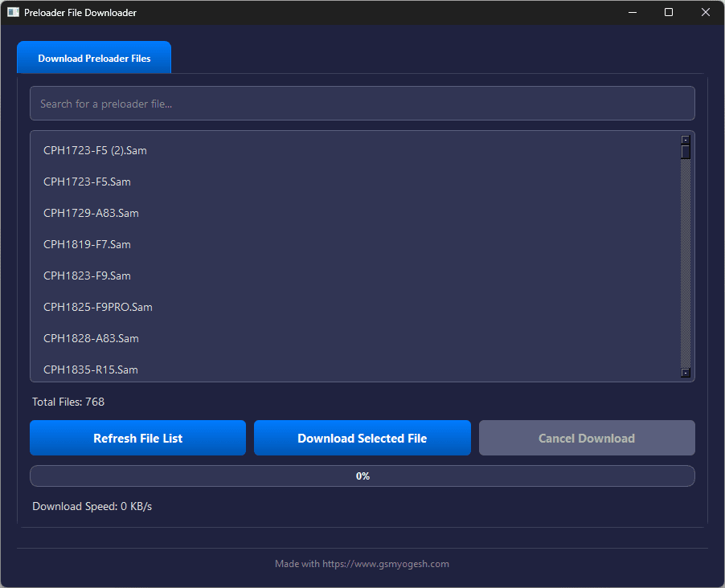Open the gsmyogesh.com footer link
This screenshot has width=725, height=588.
[x=386, y=564]
